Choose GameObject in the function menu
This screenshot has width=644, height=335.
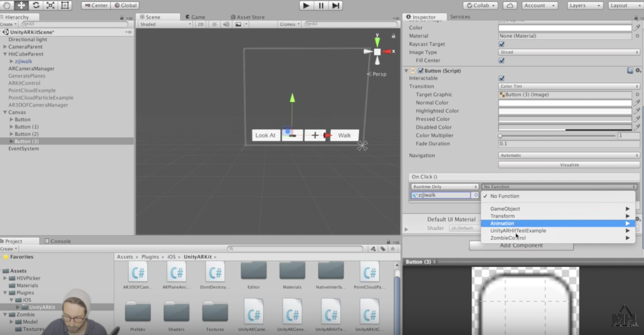coord(558,209)
